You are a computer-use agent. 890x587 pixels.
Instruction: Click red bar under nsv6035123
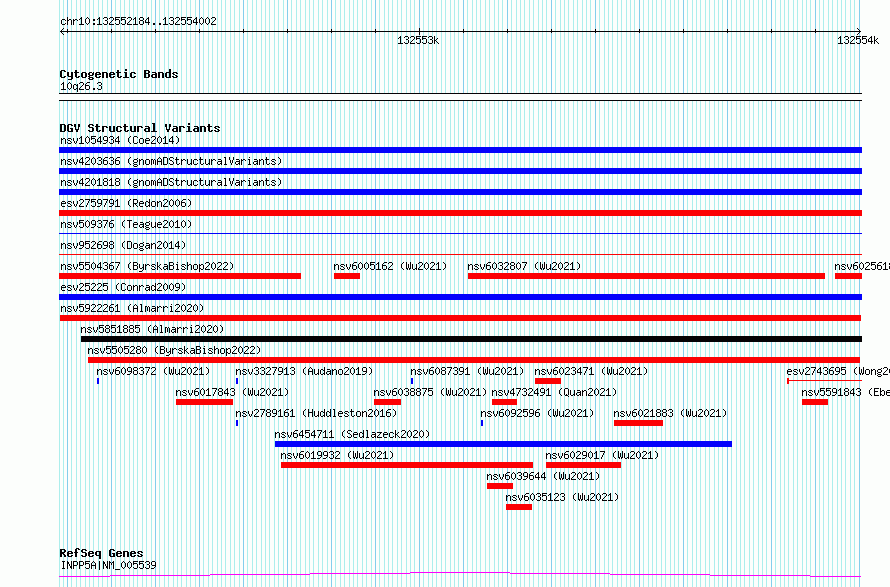[x=519, y=507]
